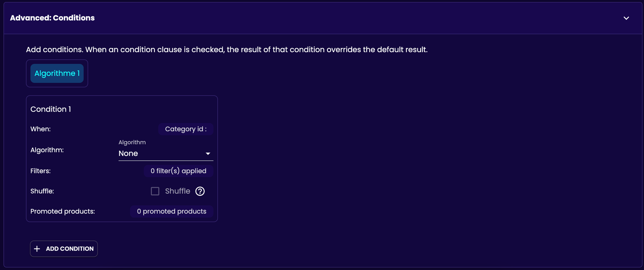This screenshot has width=644, height=270.
Task: Click the Algorithm dropdown arrow
Action: (208, 154)
